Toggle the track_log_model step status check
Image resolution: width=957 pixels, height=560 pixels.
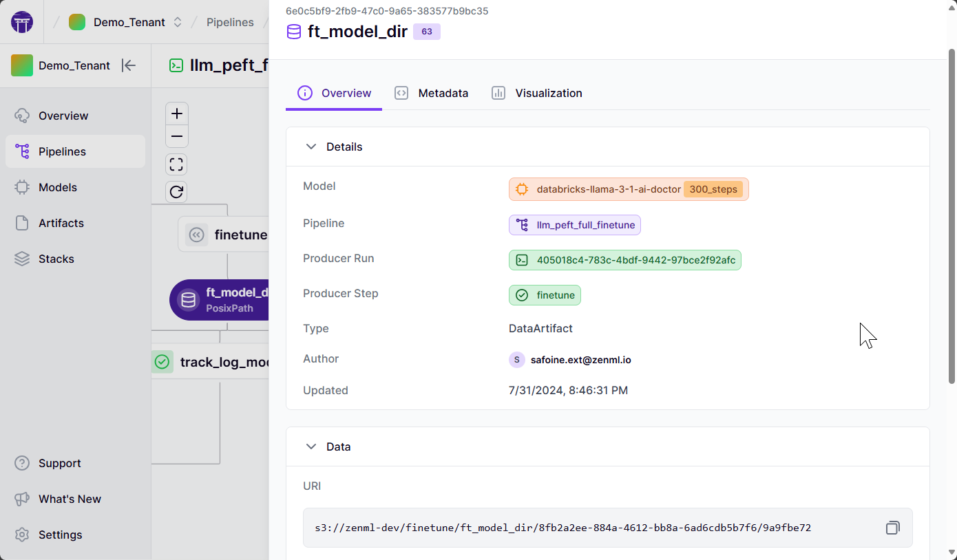click(x=162, y=362)
